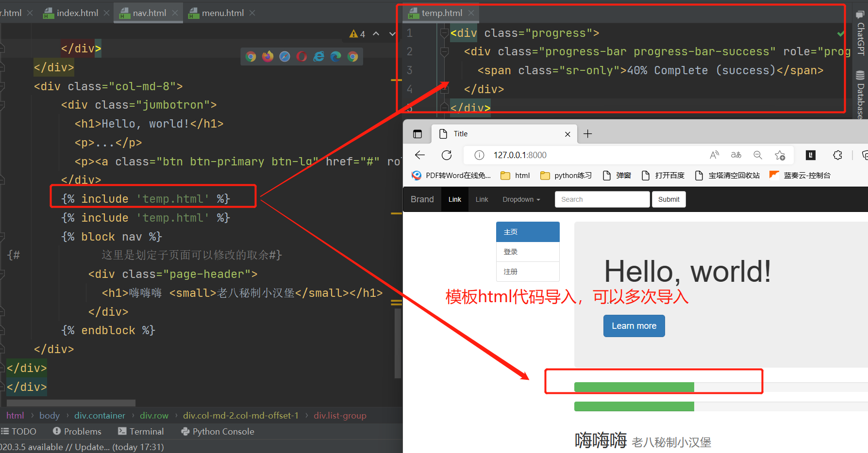This screenshot has height=453, width=868.
Task: Click the browser address bar URL
Action: 520,155
